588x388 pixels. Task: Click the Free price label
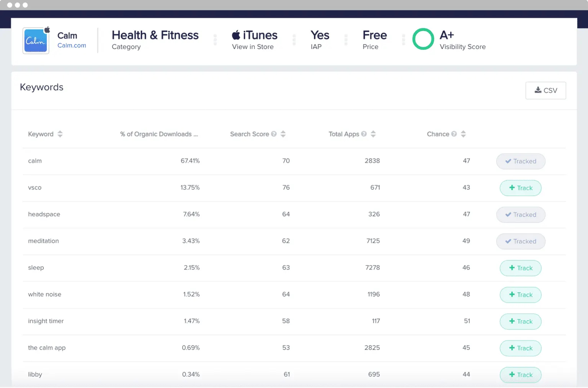click(x=375, y=35)
